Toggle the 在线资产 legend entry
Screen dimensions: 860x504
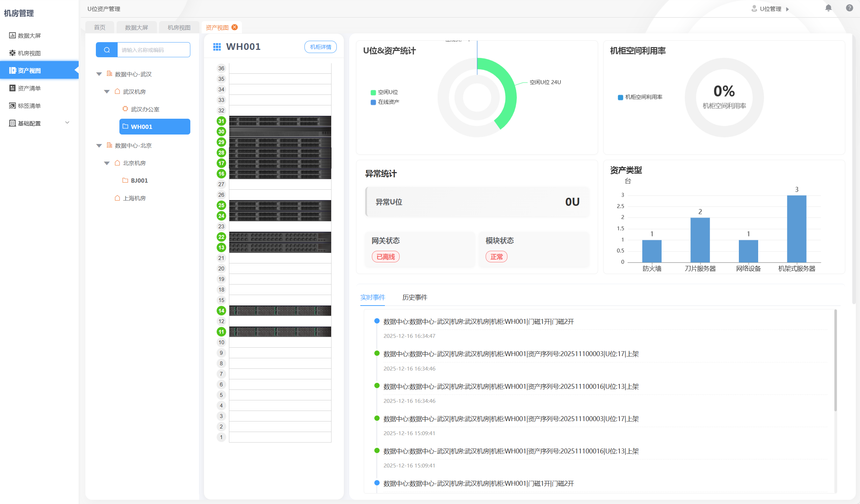[385, 102]
